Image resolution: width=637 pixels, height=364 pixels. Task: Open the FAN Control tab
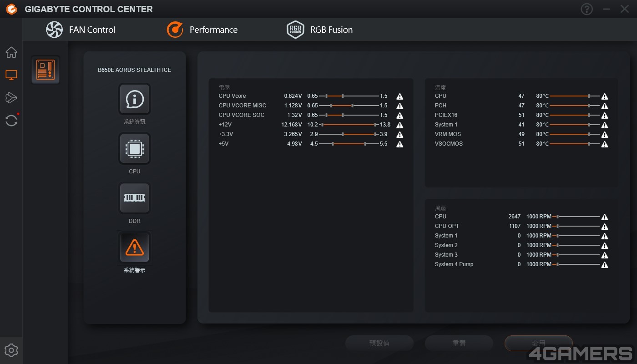click(81, 30)
